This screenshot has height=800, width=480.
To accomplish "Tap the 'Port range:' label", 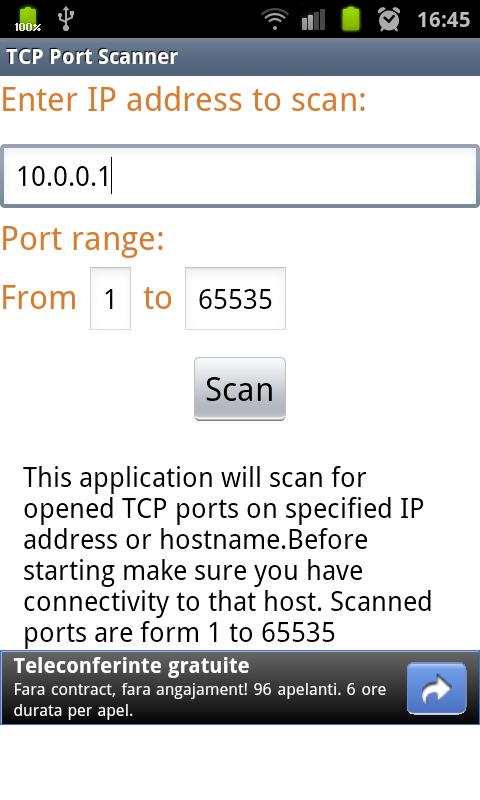I will tap(83, 239).
